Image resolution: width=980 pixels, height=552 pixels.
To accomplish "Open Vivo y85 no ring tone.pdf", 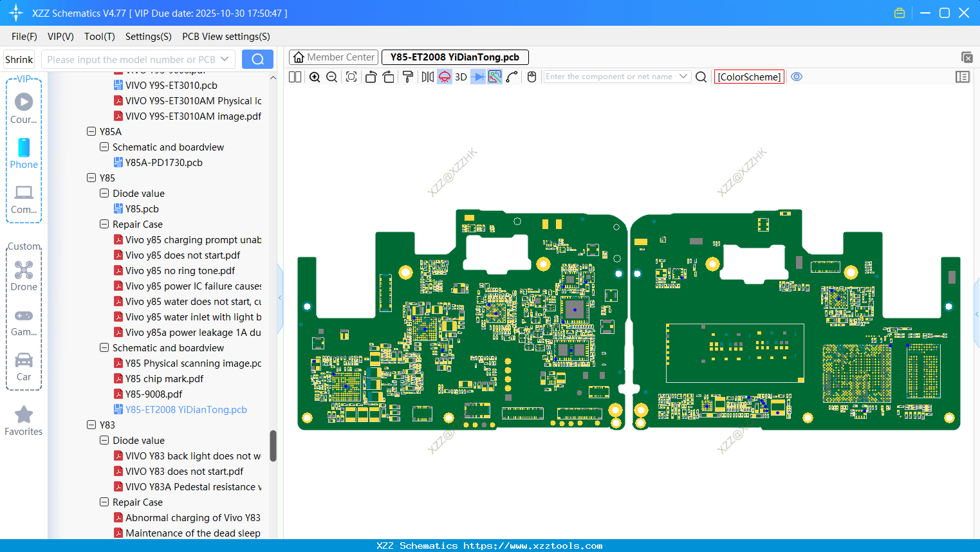I will (180, 270).
